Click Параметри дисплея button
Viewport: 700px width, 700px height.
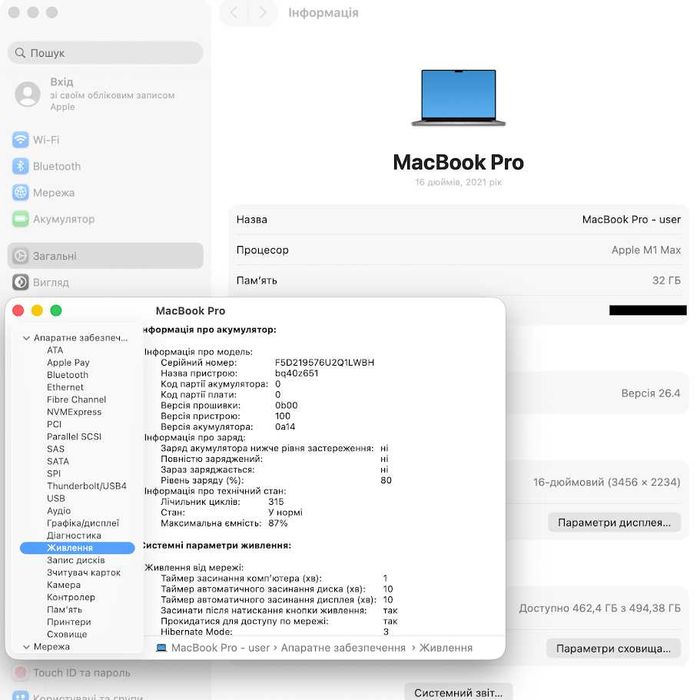(614, 522)
